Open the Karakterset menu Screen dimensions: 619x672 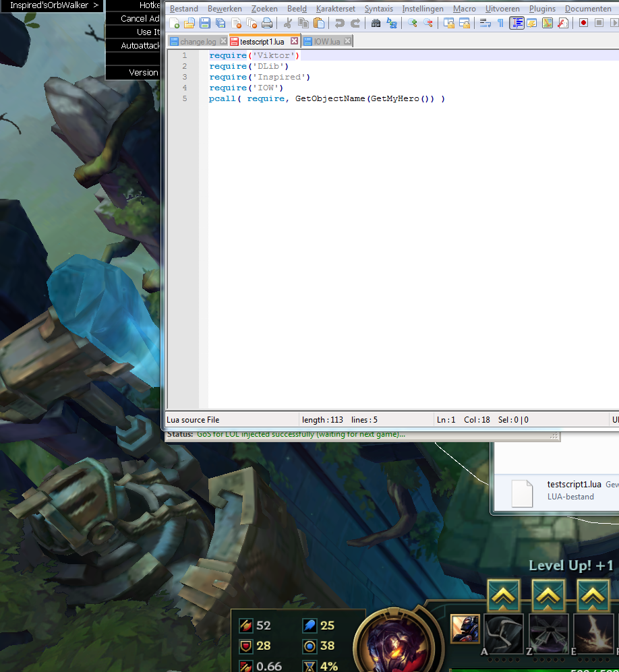click(336, 9)
